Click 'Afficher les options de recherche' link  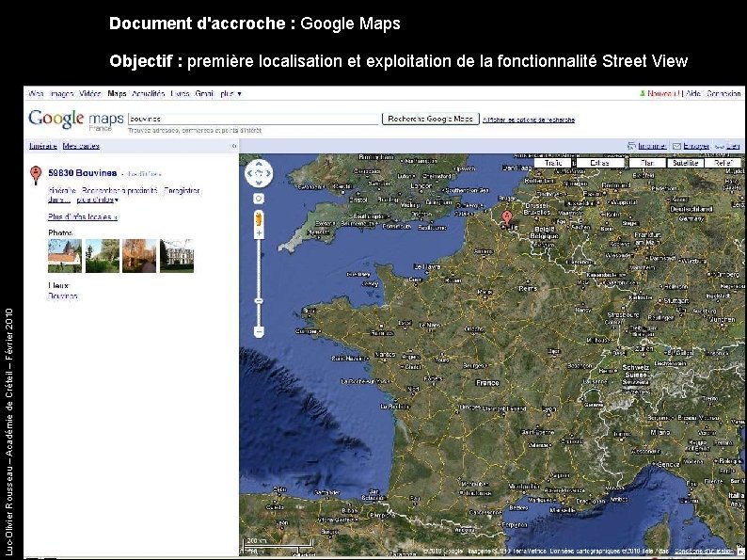coord(529,120)
